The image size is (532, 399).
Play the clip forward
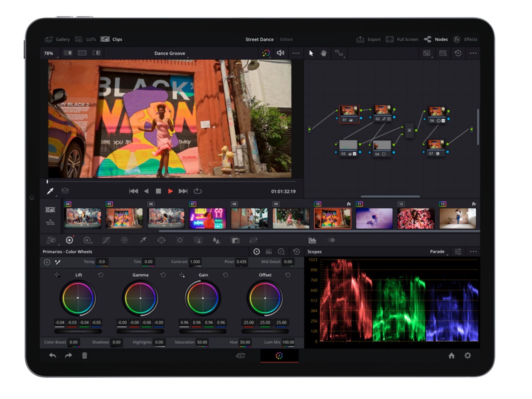[x=170, y=191]
